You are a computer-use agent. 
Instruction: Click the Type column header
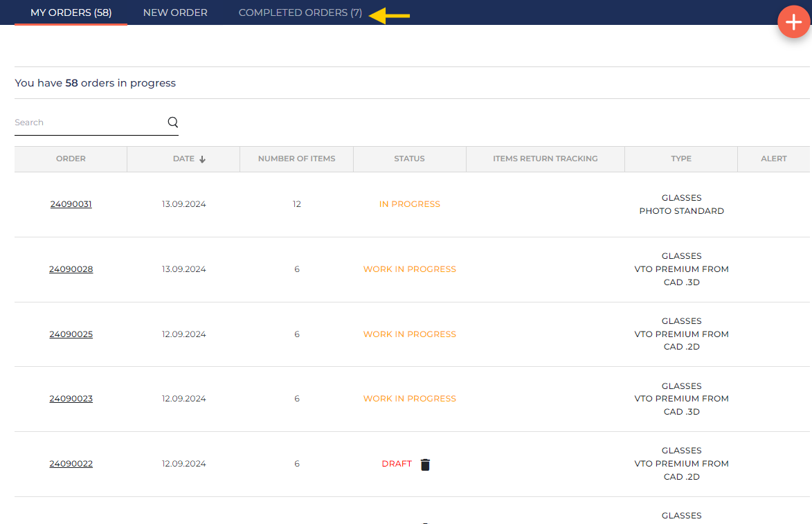click(681, 159)
